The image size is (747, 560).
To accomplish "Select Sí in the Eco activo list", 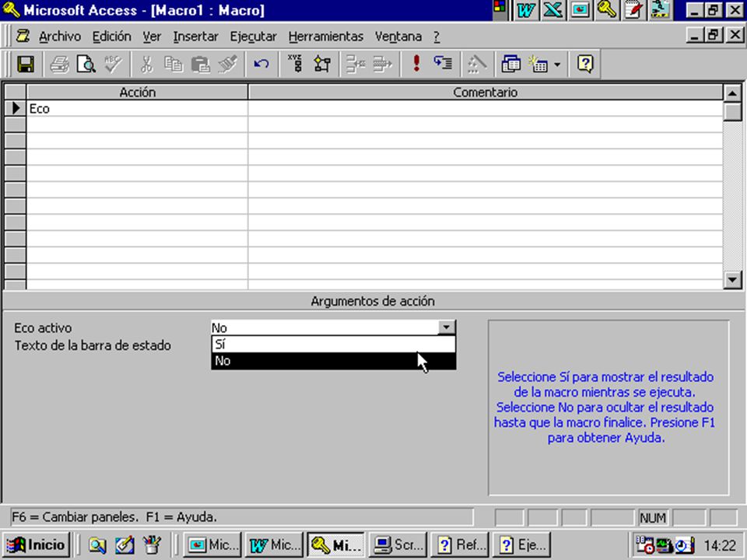I will [334, 345].
